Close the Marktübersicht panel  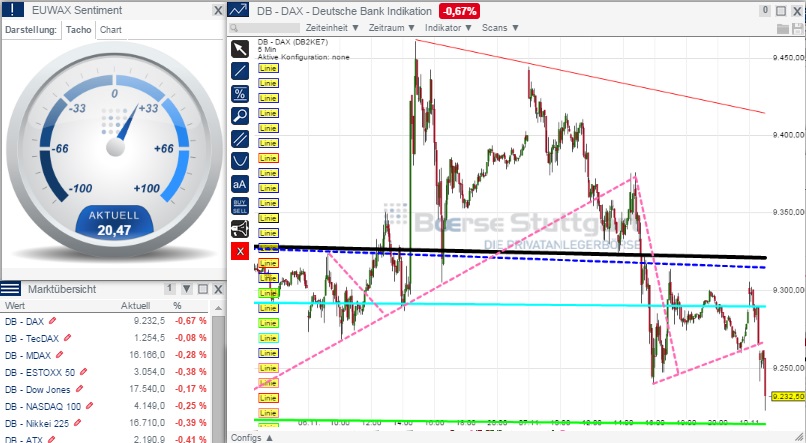[x=218, y=289]
